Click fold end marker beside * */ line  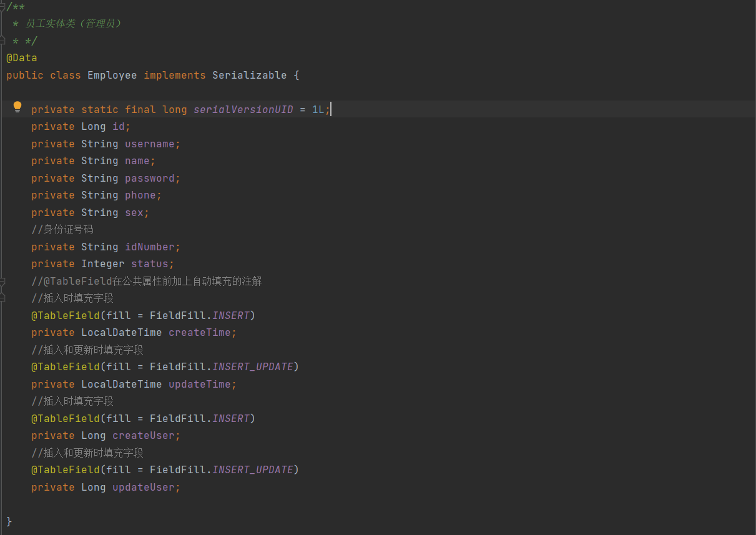2,41
